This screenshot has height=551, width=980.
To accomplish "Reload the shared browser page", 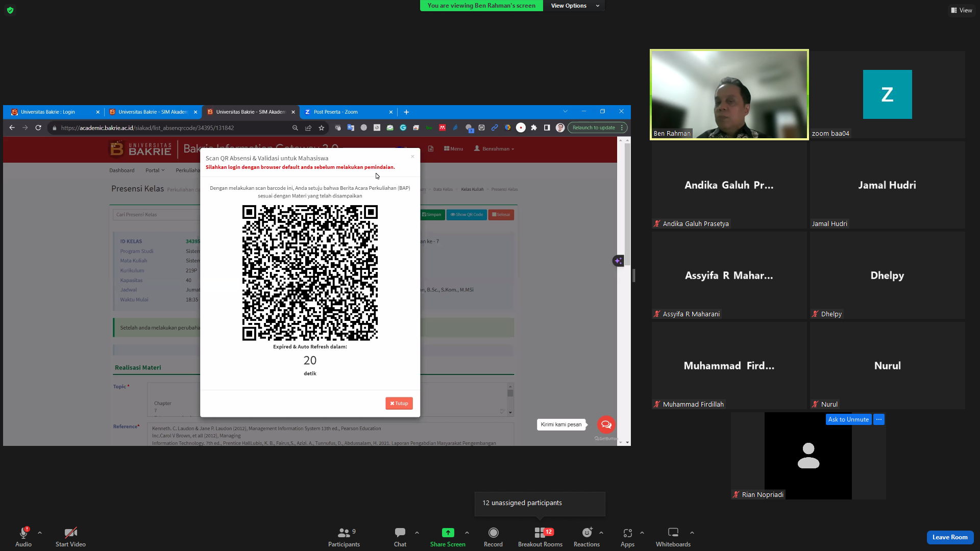I will tap(38, 128).
